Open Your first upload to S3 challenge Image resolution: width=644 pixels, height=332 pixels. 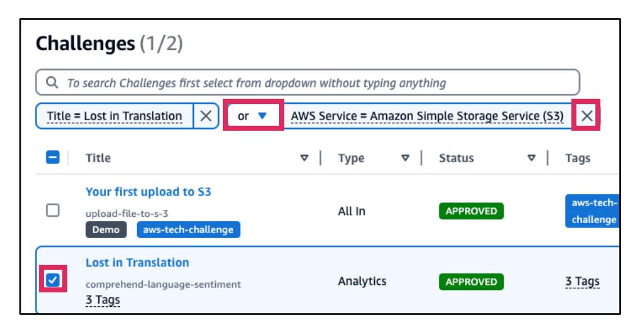pyautogui.click(x=148, y=192)
